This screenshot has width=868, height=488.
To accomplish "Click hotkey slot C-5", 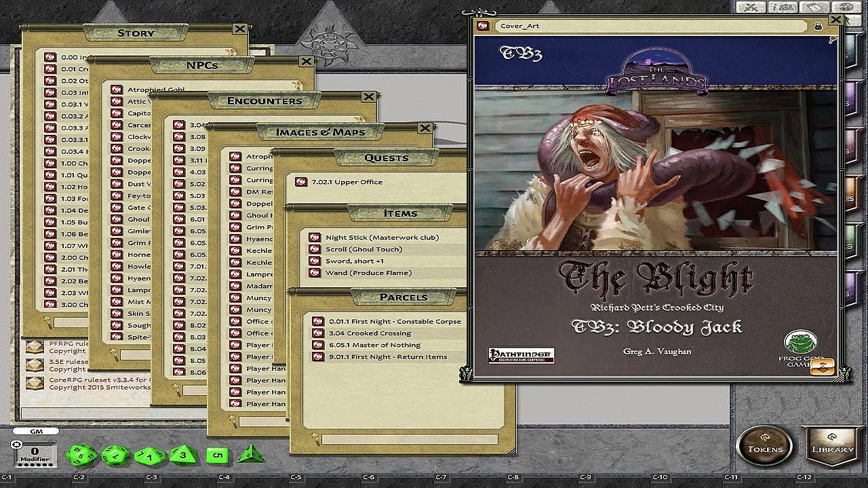I will click(296, 477).
